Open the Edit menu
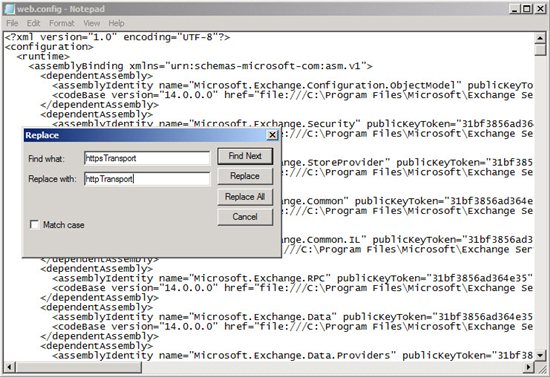This screenshot has height=377, width=550. click(x=33, y=23)
